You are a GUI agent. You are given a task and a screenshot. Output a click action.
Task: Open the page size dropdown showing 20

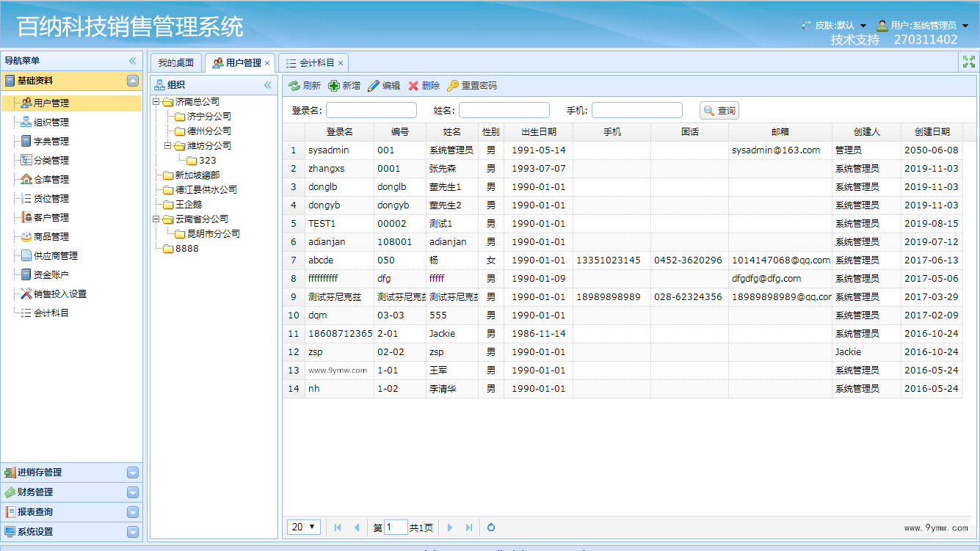coord(303,527)
